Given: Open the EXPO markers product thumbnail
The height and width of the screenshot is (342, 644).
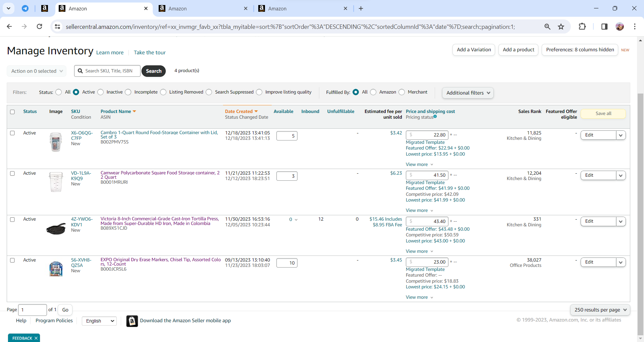Looking at the screenshot, I should click(x=56, y=269).
